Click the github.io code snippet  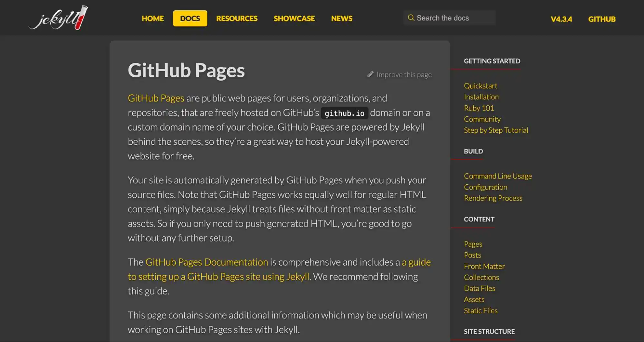click(x=344, y=113)
